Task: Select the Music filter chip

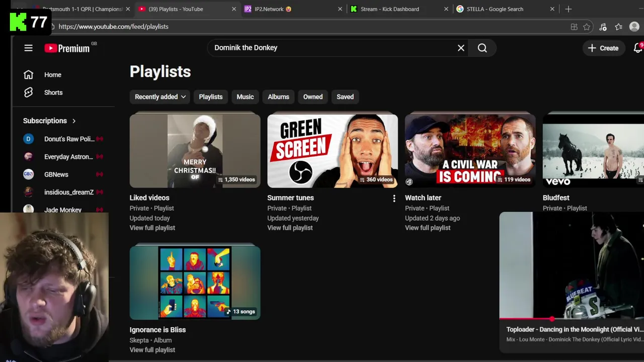Action: point(245,97)
